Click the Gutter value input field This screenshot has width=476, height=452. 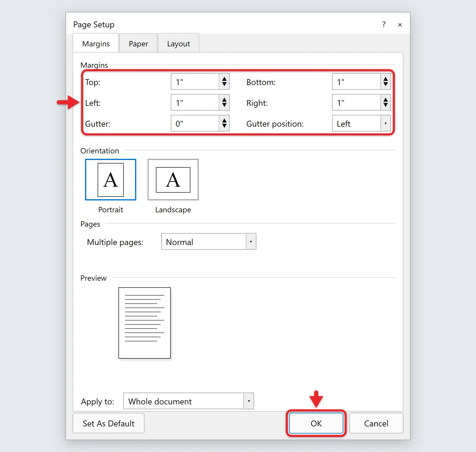click(195, 123)
